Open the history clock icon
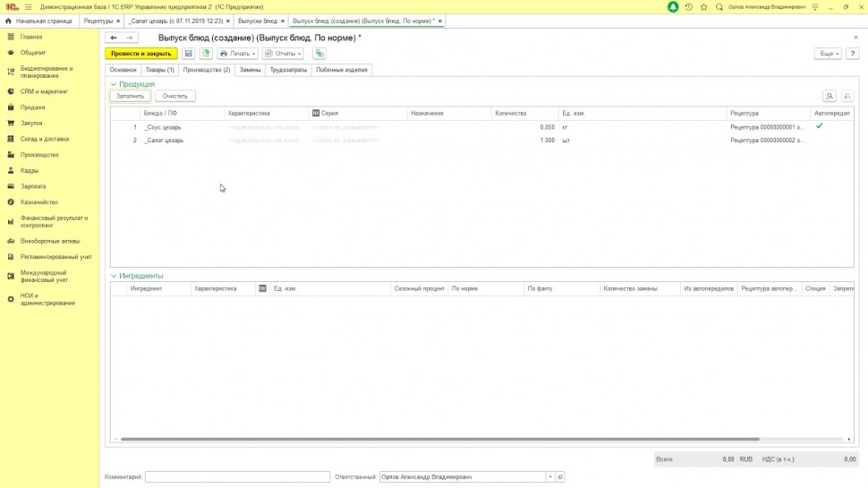This screenshot has height=488, width=868. click(688, 6)
